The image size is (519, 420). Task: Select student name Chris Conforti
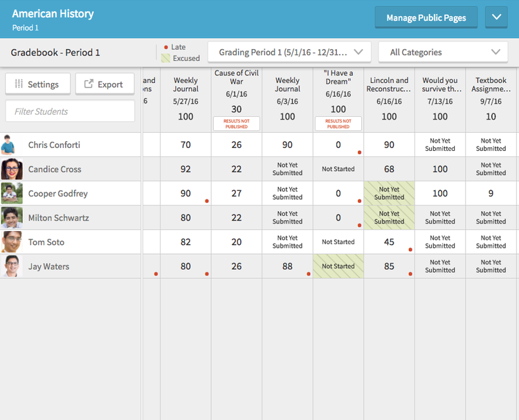click(x=54, y=145)
